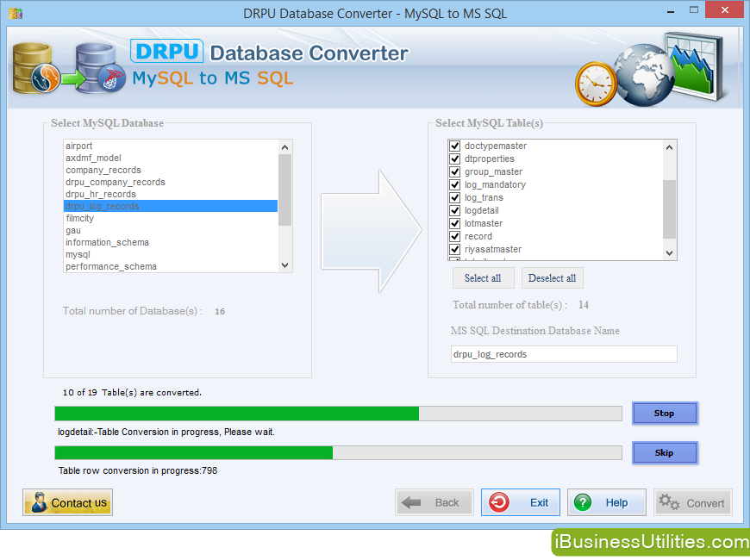This screenshot has width=750, height=560.
Task: Click the gears icon on the Convert button
Action: (669, 502)
